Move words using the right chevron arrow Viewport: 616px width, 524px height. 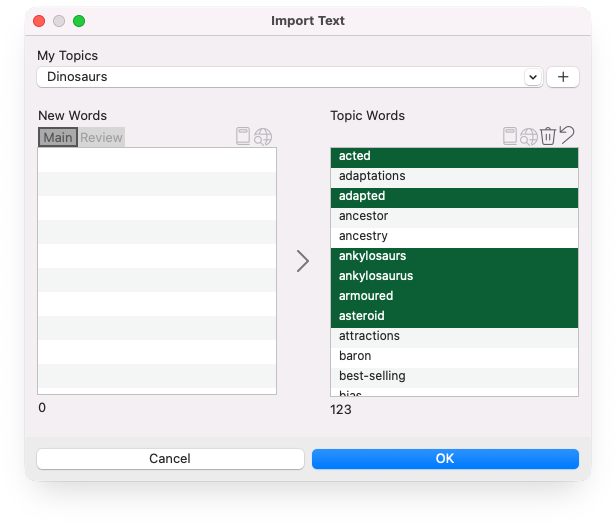pyautogui.click(x=302, y=261)
